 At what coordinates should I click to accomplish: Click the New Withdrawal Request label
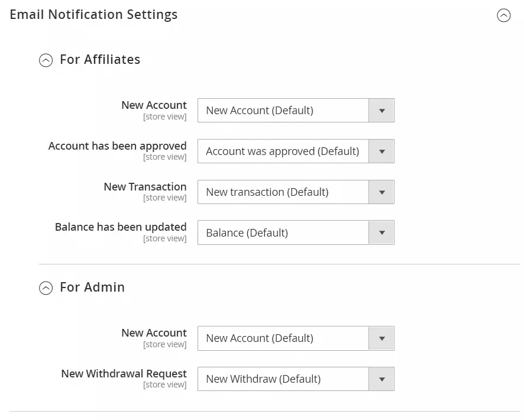coord(124,374)
